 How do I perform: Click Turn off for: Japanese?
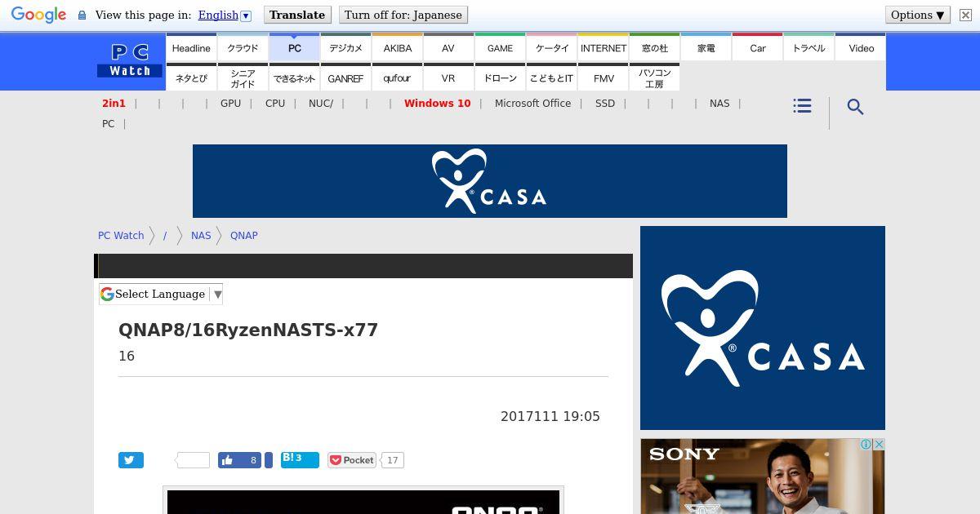coord(403,15)
